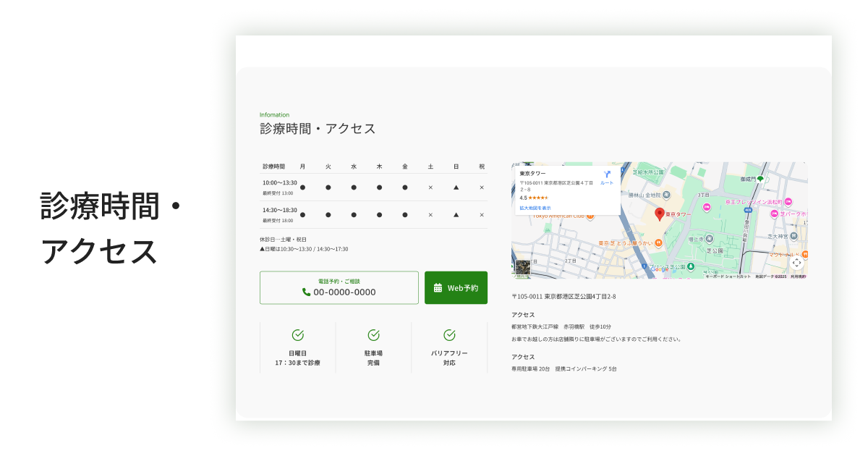
Task: Select the checkmark icon above 日曜日 17:30まで診療
Action: [x=299, y=335]
